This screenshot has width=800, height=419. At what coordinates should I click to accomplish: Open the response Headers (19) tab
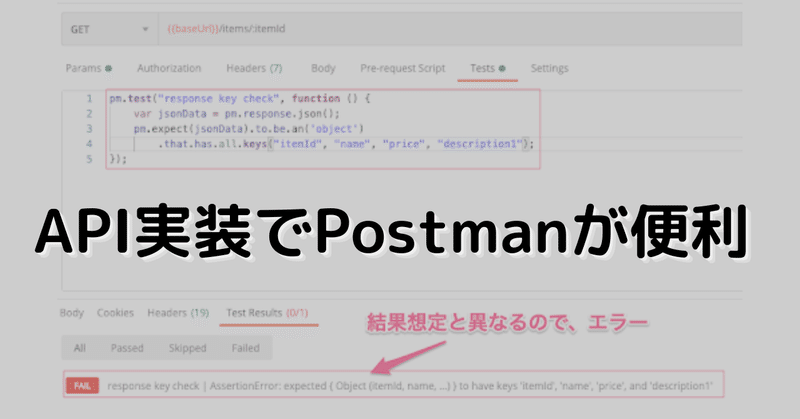pos(178,313)
